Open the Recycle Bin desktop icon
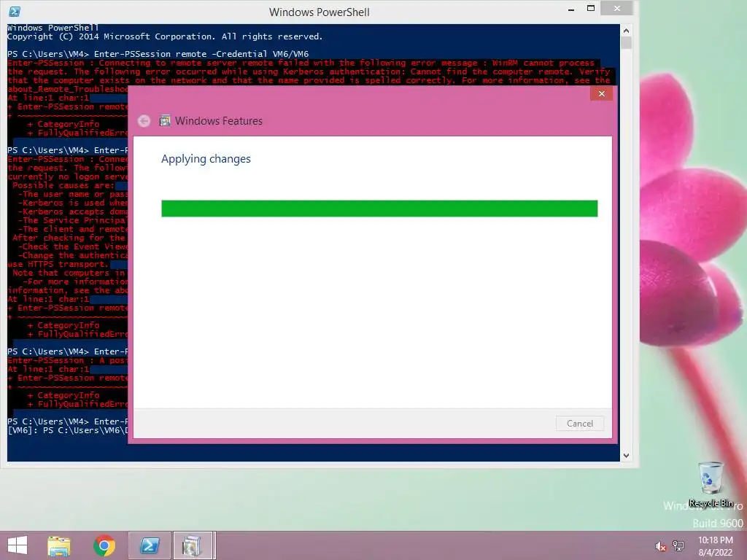The width and height of the screenshot is (747, 560). pos(711,484)
